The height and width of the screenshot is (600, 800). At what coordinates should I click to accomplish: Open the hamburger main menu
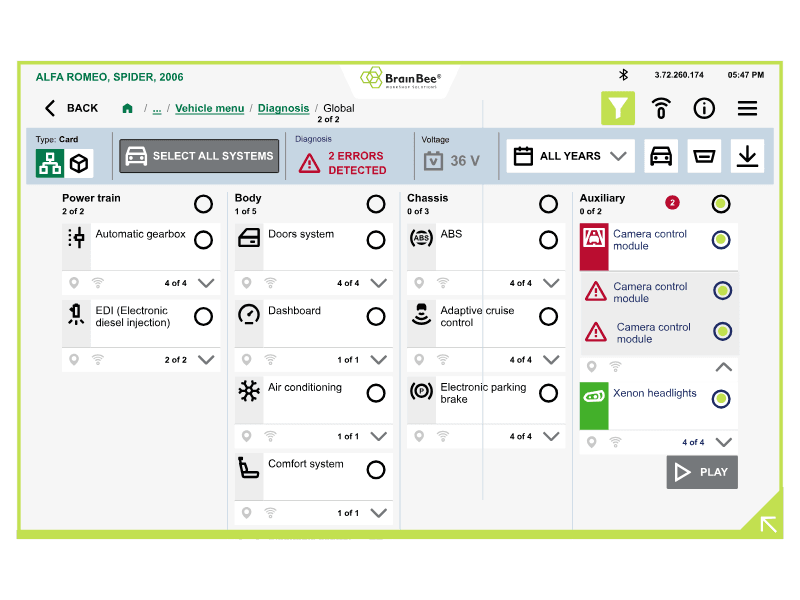click(x=747, y=108)
